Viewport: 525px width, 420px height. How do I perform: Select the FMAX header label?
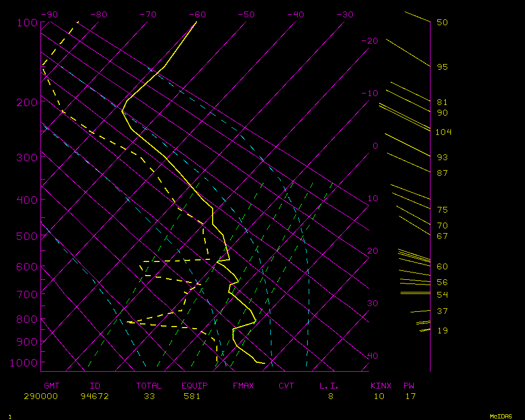(243, 386)
